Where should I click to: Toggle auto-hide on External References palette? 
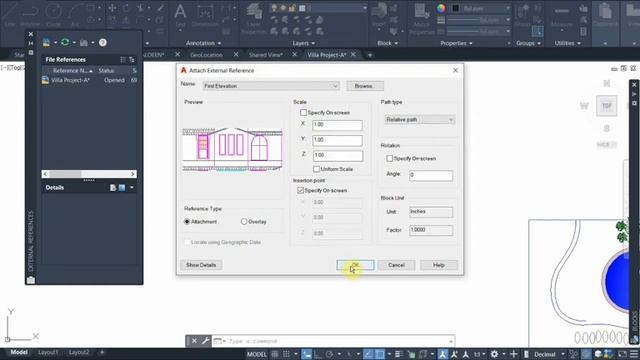[31, 43]
